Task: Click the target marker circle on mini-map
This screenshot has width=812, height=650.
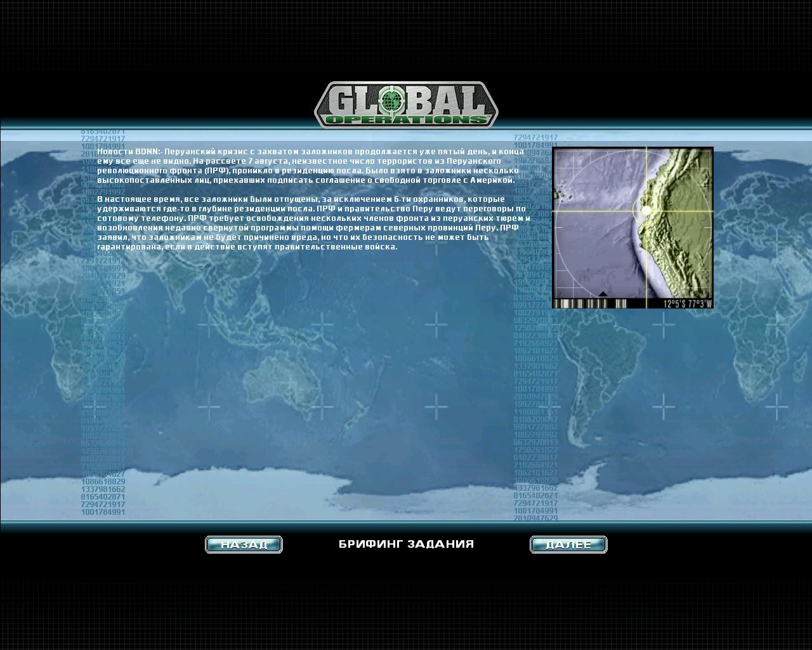Action: [646, 210]
